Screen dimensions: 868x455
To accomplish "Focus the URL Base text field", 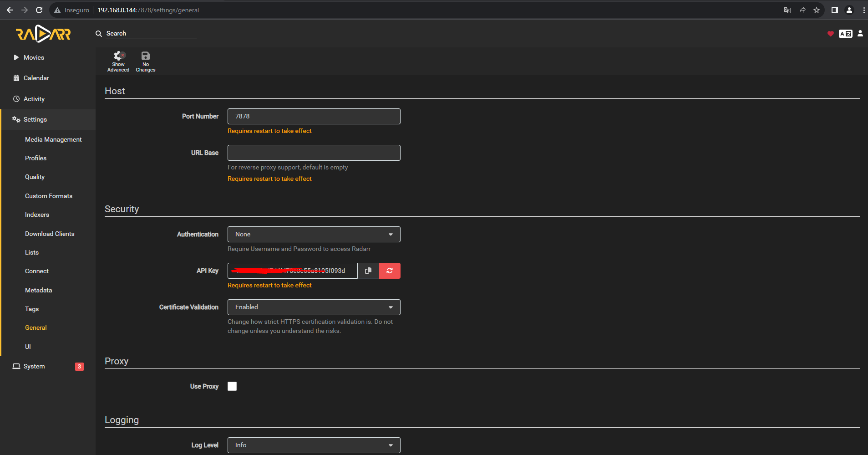I will point(314,153).
